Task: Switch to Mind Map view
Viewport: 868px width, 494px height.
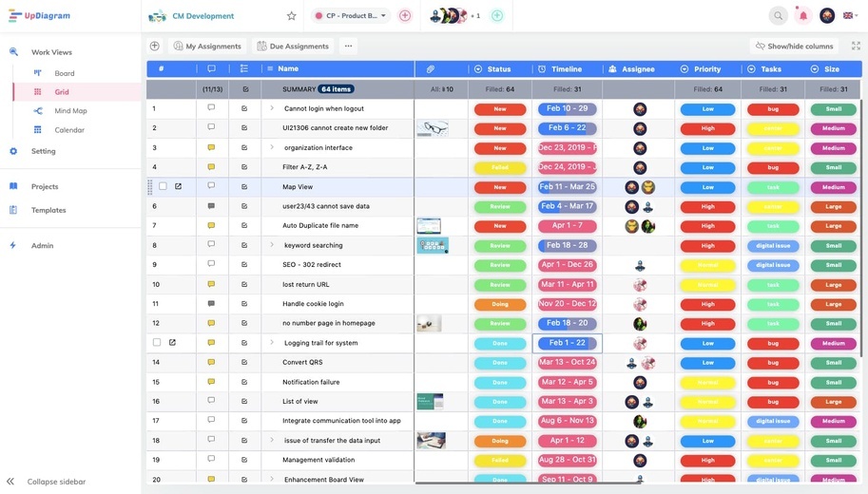Action: point(70,110)
